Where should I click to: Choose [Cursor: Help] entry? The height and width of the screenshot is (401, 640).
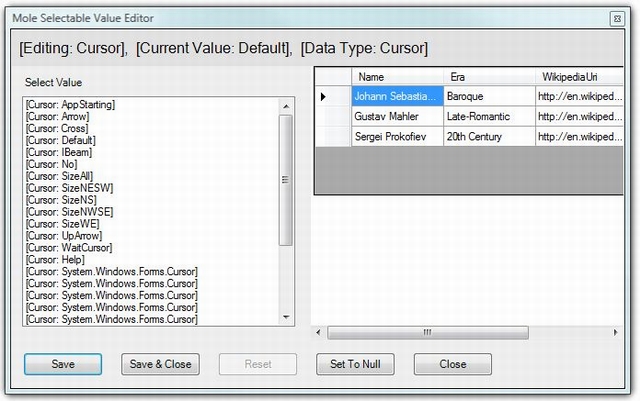coord(55,260)
